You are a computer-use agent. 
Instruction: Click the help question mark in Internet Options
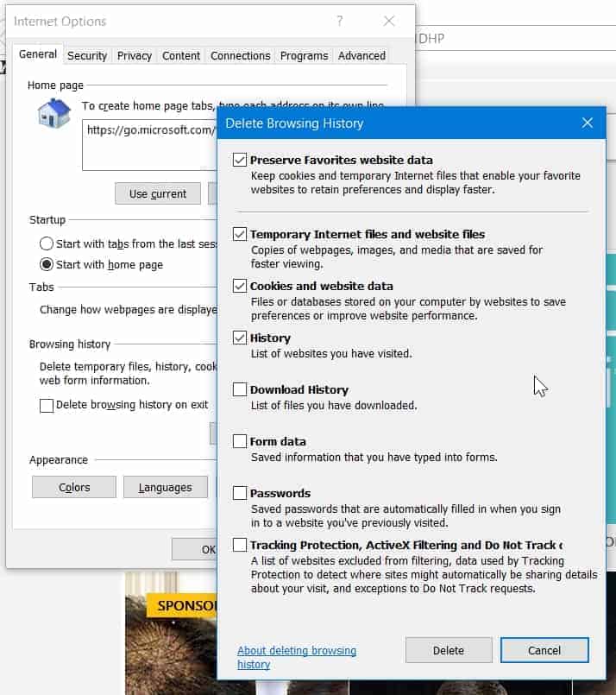coord(340,21)
